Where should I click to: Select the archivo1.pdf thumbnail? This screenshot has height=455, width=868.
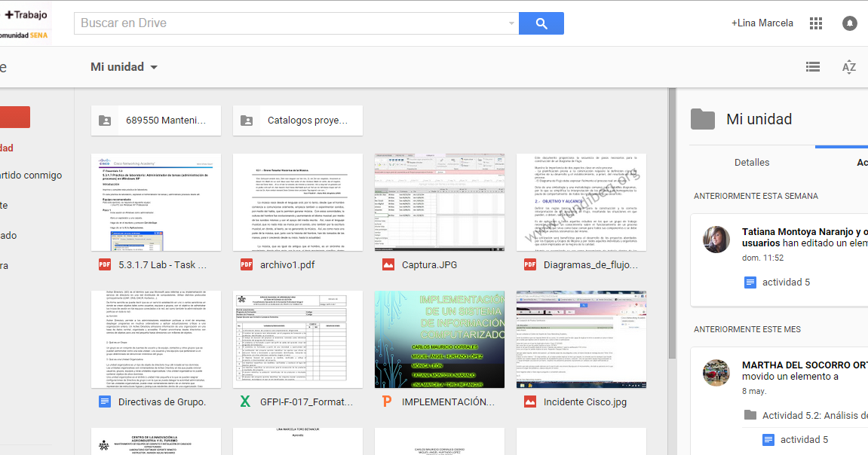(298, 203)
